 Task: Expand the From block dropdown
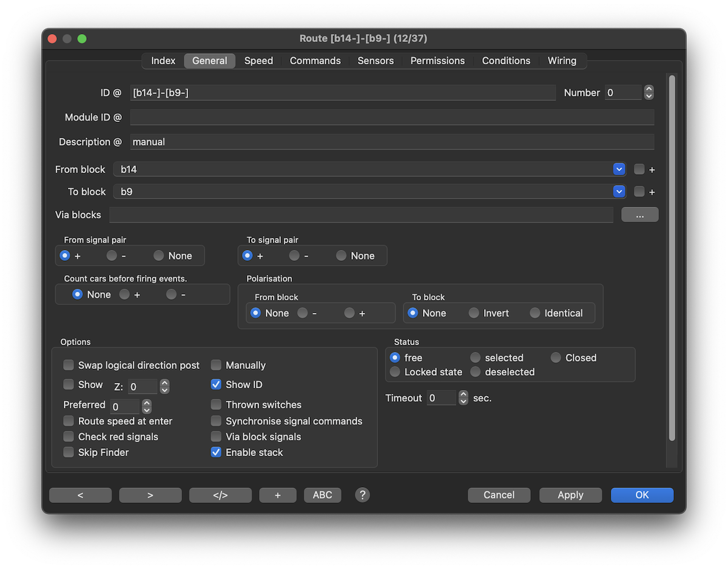coord(619,169)
